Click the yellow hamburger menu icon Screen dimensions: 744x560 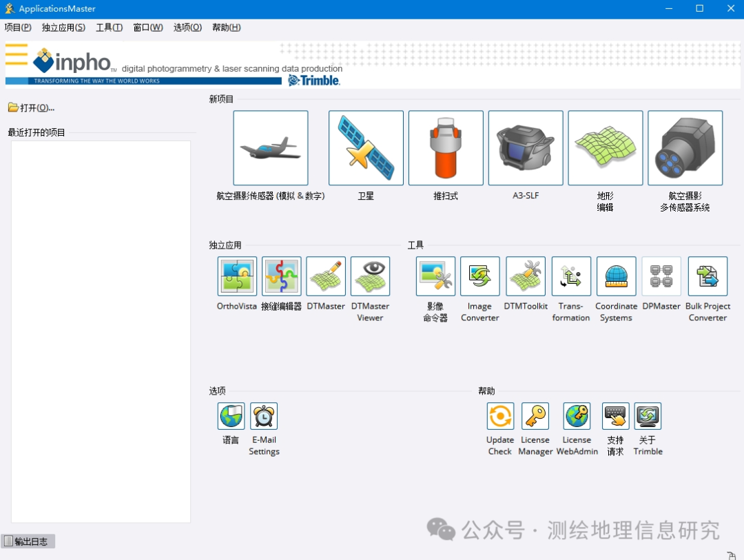17,54
